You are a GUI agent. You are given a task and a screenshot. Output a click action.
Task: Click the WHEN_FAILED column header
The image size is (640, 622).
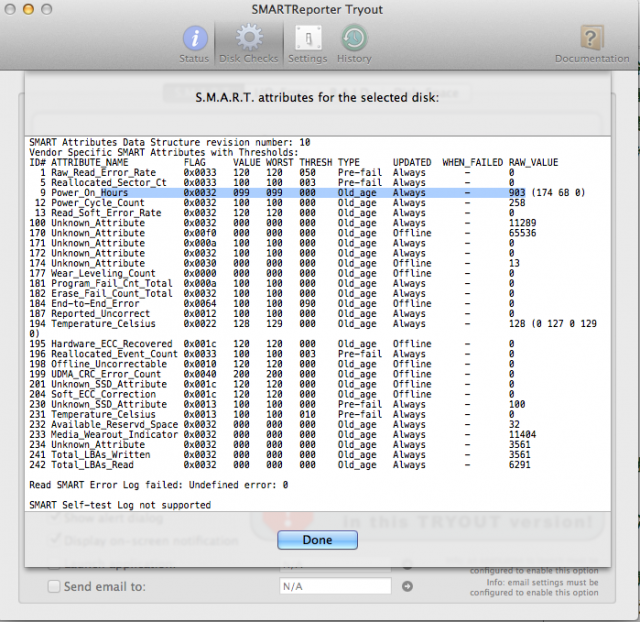pyautogui.click(x=472, y=162)
